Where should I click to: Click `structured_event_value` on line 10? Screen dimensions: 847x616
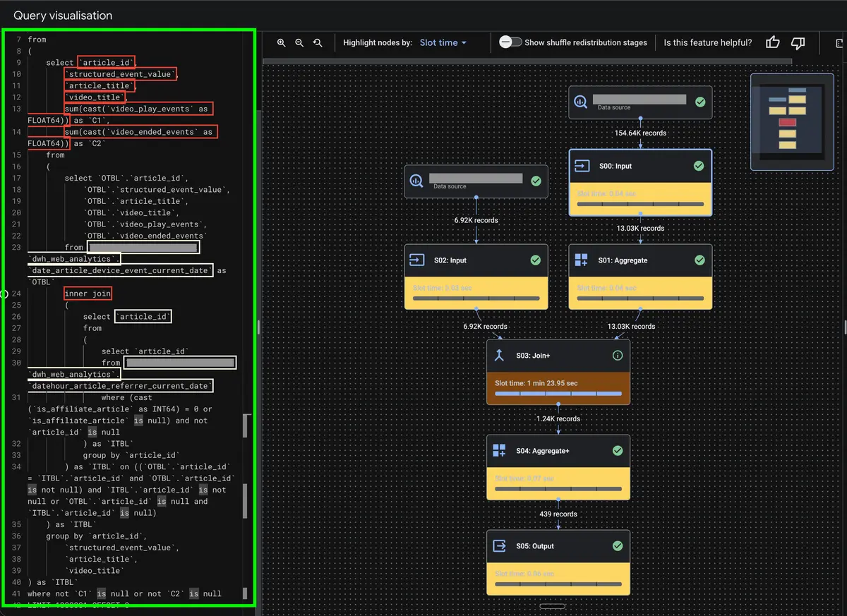(x=120, y=74)
